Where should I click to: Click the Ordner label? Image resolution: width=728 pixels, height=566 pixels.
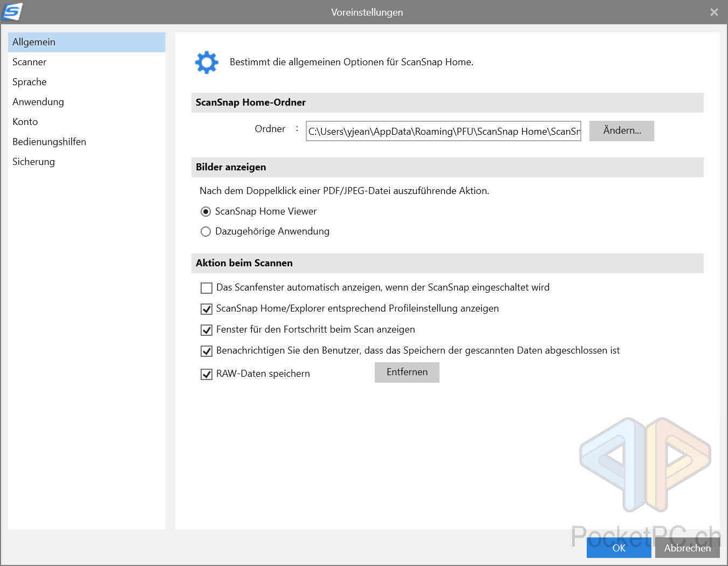270,129
